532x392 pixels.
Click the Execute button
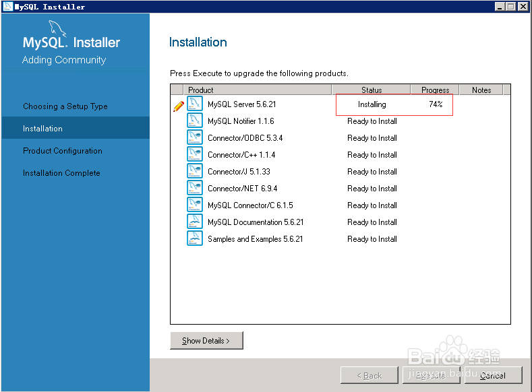(431, 375)
